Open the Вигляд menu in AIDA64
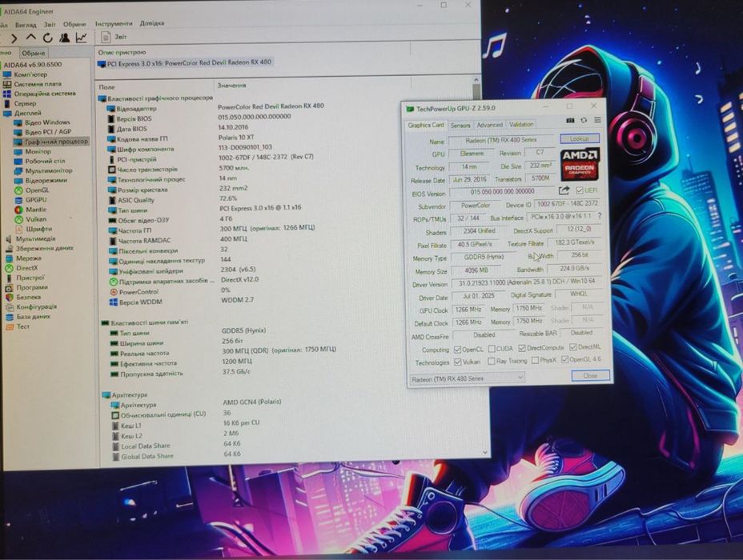743x560 pixels. (26, 25)
